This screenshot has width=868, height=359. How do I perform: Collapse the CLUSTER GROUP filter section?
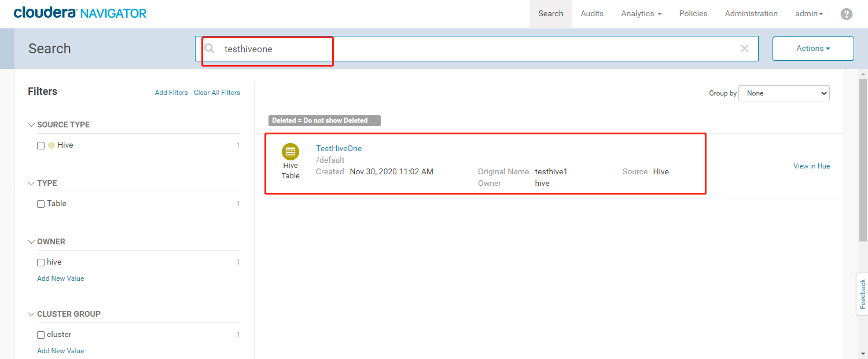click(31, 314)
